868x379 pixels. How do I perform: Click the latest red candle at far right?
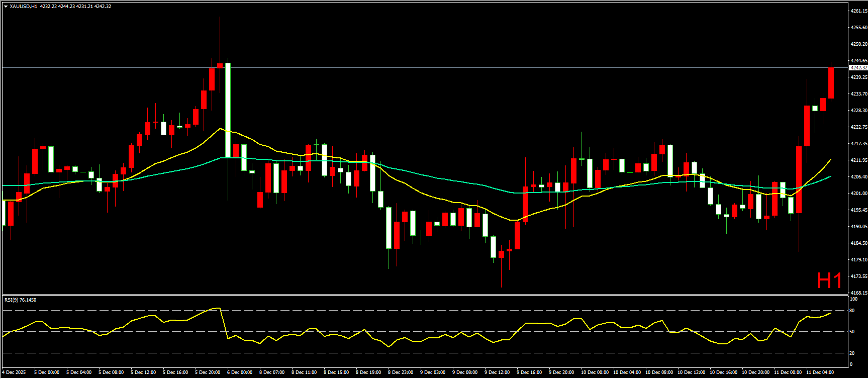point(831,83)
